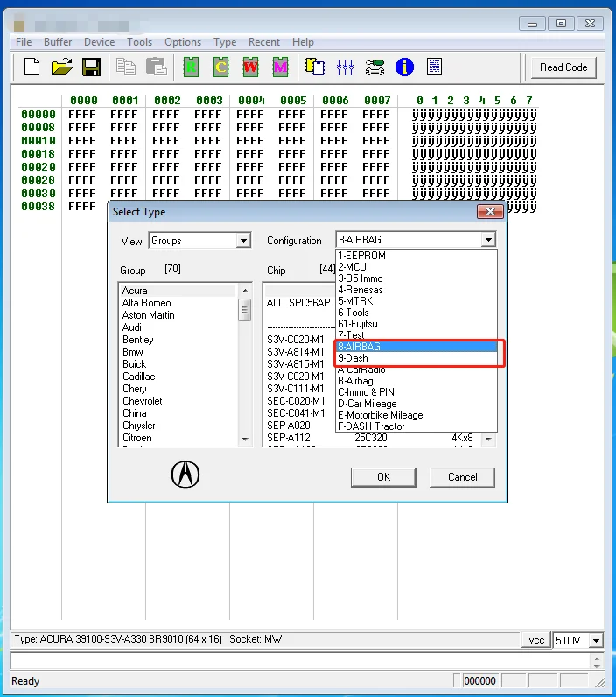
Task: Select Bmw in Group list
Action: pos(178,352)
